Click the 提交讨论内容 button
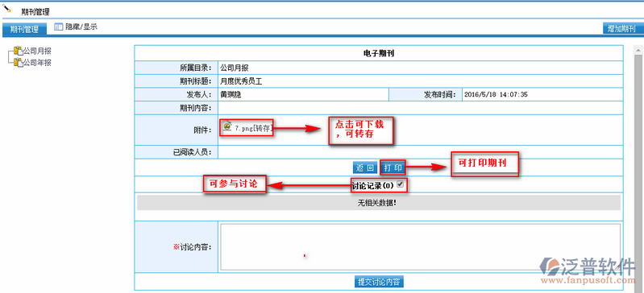The image size is (644, 293). click(379, 282)
